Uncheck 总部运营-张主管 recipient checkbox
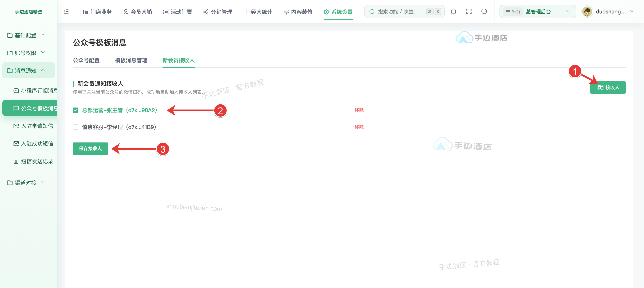The height and width of the screenshot is (288, 644). pyautogui.click(x=76, y=110)
